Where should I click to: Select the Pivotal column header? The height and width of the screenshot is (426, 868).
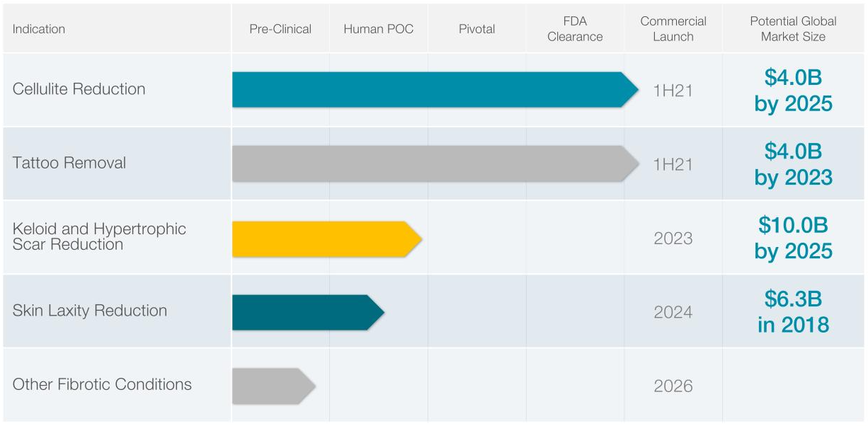pyautogui.click(x=476, y=29)
